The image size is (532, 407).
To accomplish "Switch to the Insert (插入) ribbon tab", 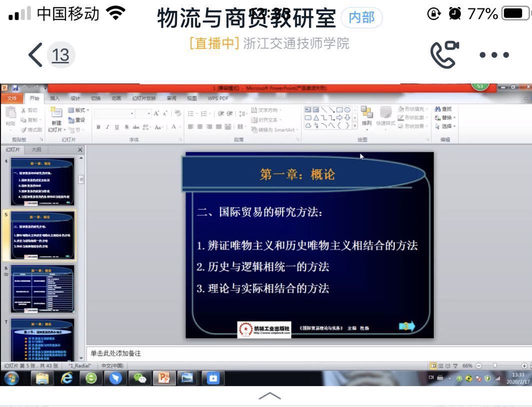I will coord(54,98).
